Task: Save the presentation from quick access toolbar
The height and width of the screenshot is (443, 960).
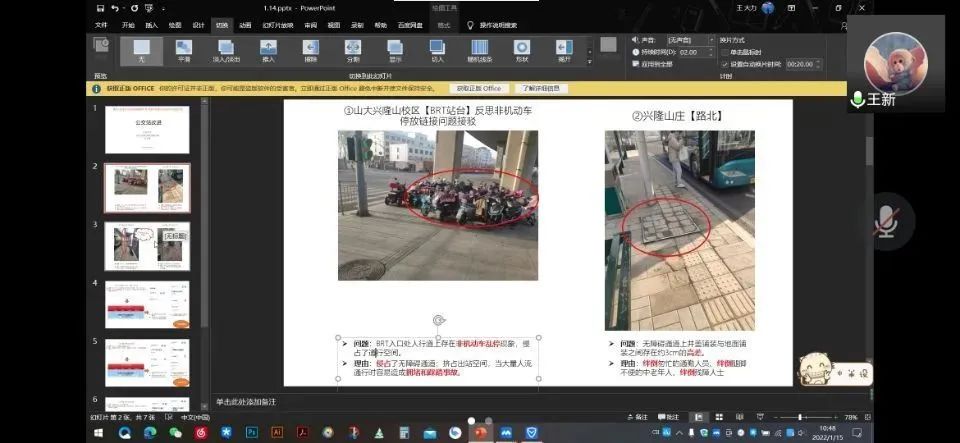Action: tap(100, 9)
